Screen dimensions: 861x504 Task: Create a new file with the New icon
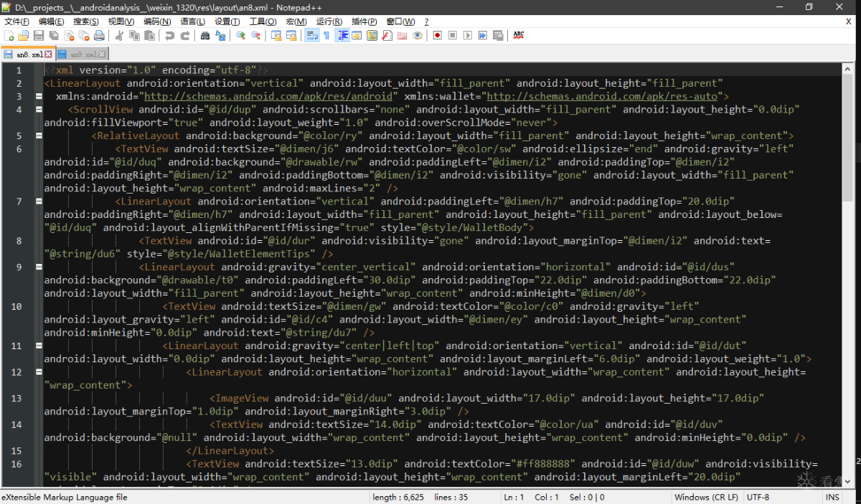(9, 35)
